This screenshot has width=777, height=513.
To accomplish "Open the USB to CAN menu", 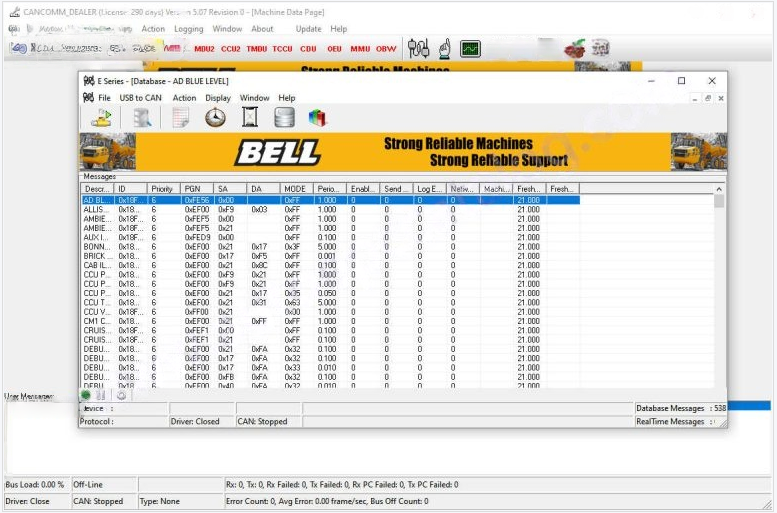I will [140, 98].
